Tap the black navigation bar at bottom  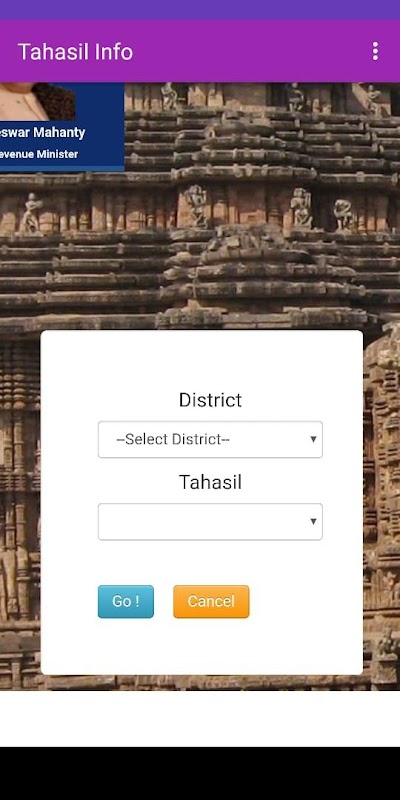[200, 773]
